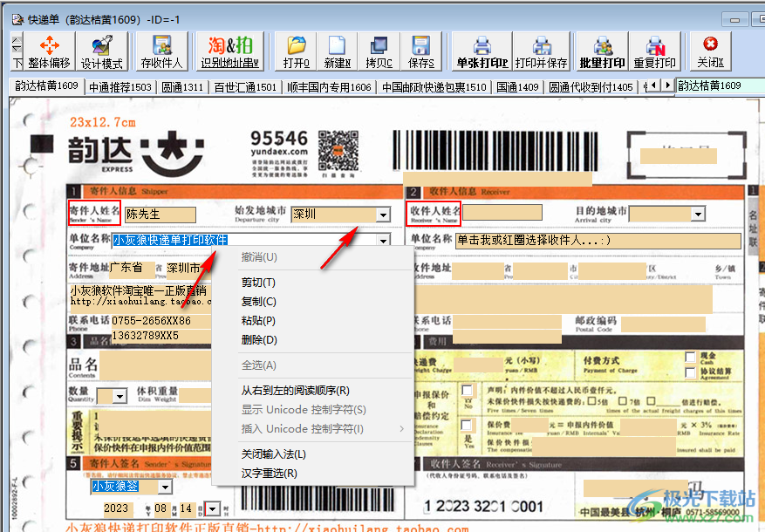765x532 pixels.
Task: Click 收件人姓名 empty input field
Action: pyautogui.click(x=502, y=213)
